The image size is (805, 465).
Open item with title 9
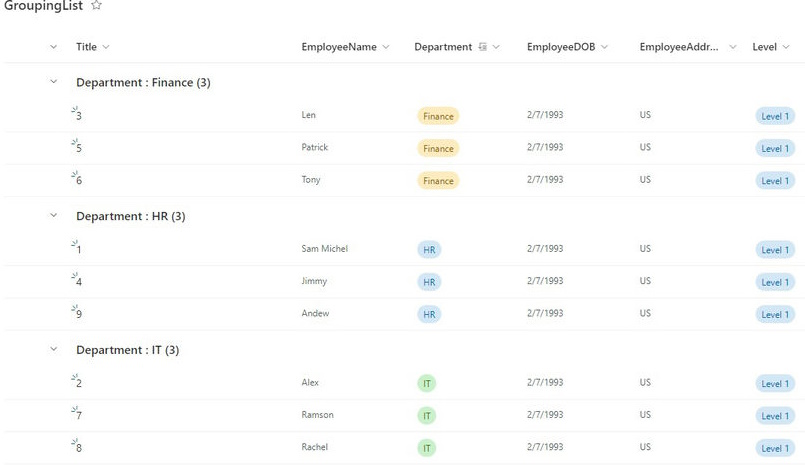(79, 315)
